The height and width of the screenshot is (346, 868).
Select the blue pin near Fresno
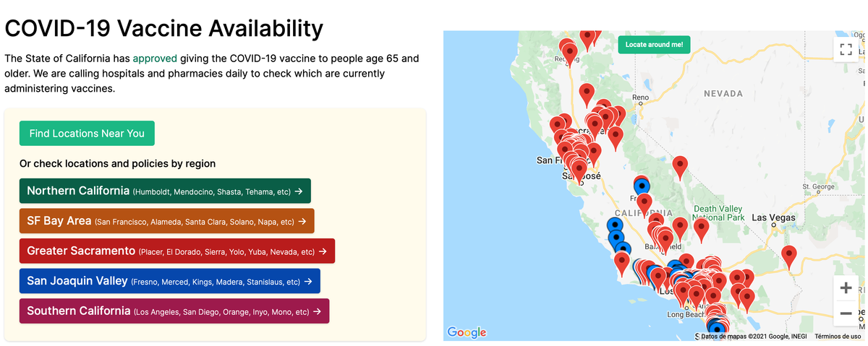tap(641, 186)
